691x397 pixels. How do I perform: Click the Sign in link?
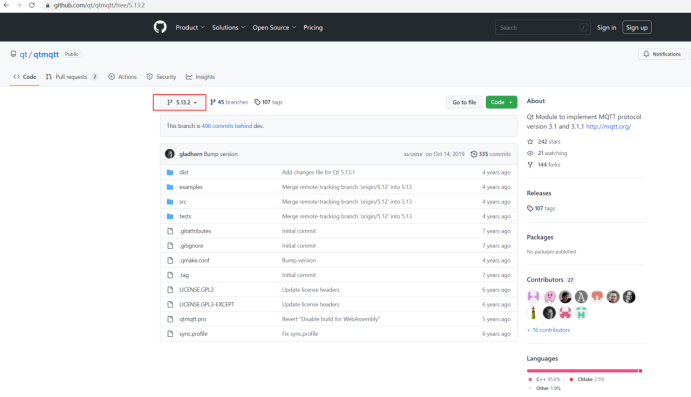(x=606, y=27)
